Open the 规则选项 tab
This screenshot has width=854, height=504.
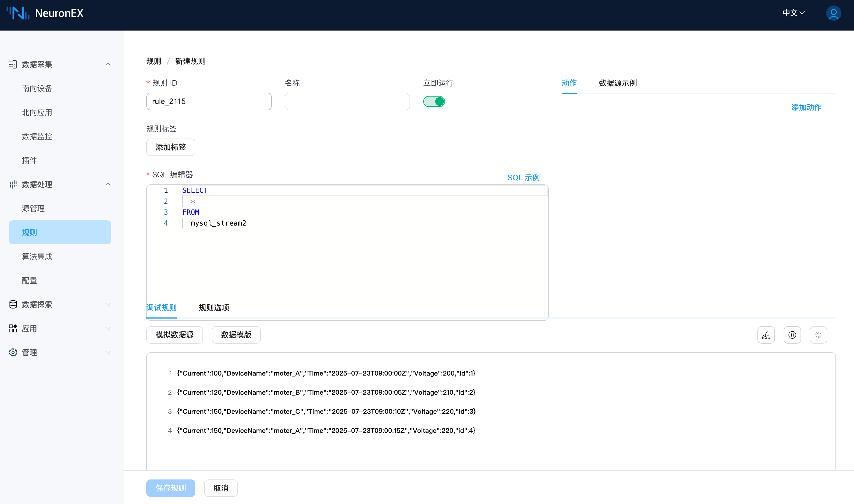pyautogui.click(x=213, y=308)
